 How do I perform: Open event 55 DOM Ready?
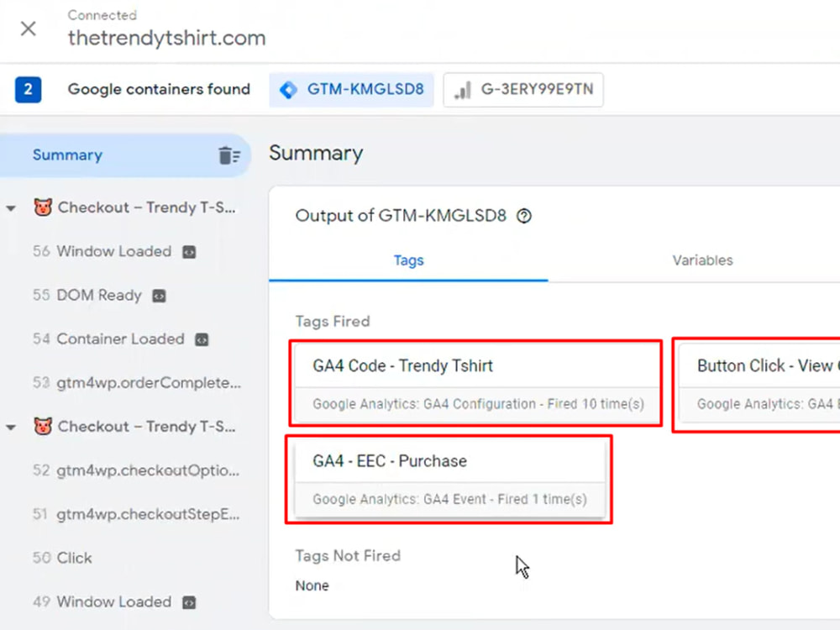tap(87, 295)
